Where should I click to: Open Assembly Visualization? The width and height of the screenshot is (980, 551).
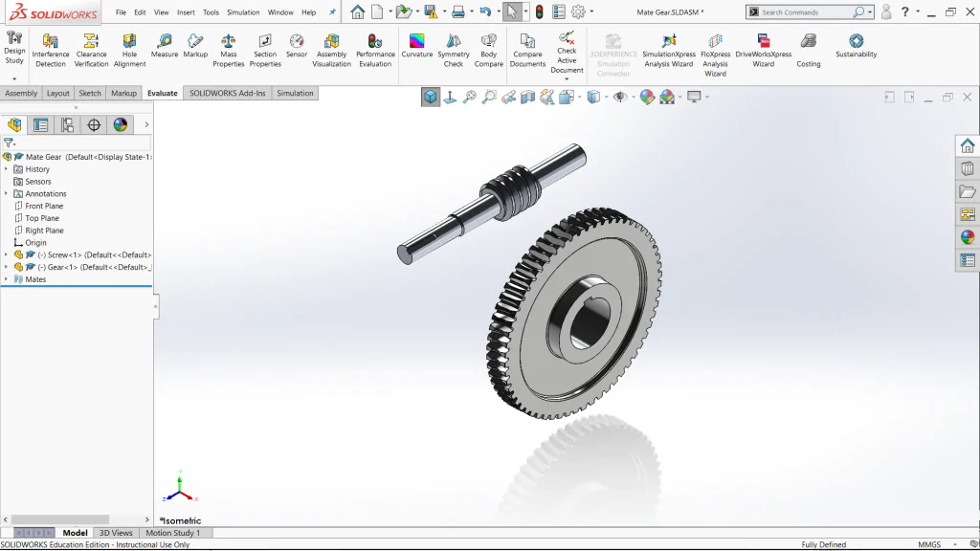tap(331, 50)
